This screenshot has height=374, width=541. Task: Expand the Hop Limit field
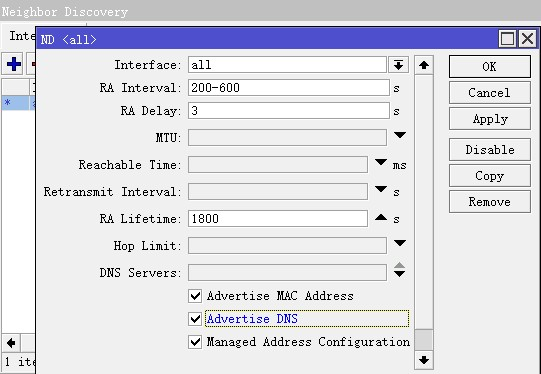[x=400, y=243]
